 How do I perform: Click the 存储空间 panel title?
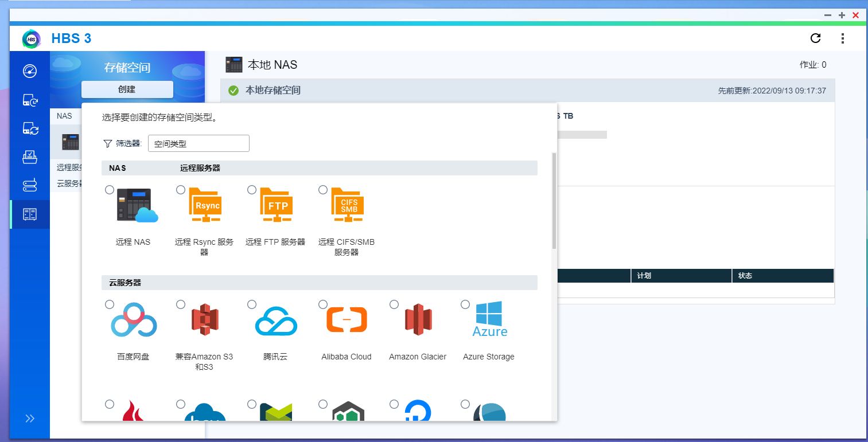[x=127, y=68]
